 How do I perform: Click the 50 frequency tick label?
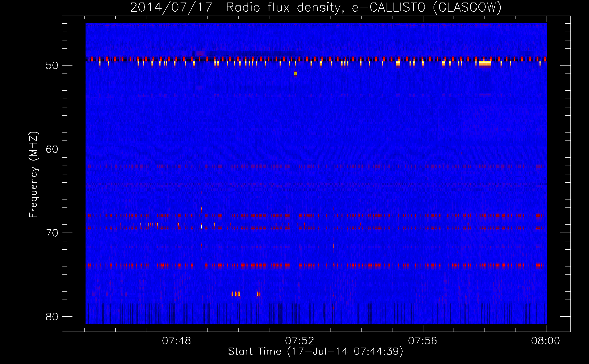pyautogui.click(x=52, y=66)
